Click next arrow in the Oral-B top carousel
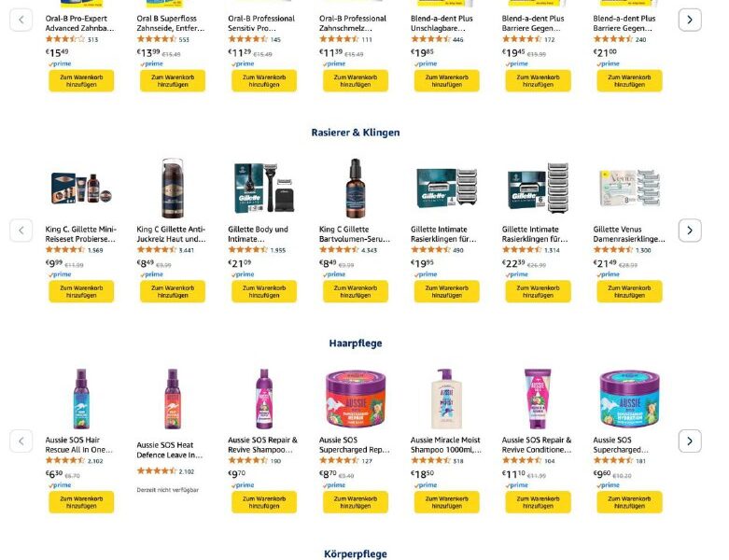 (690, 20)
